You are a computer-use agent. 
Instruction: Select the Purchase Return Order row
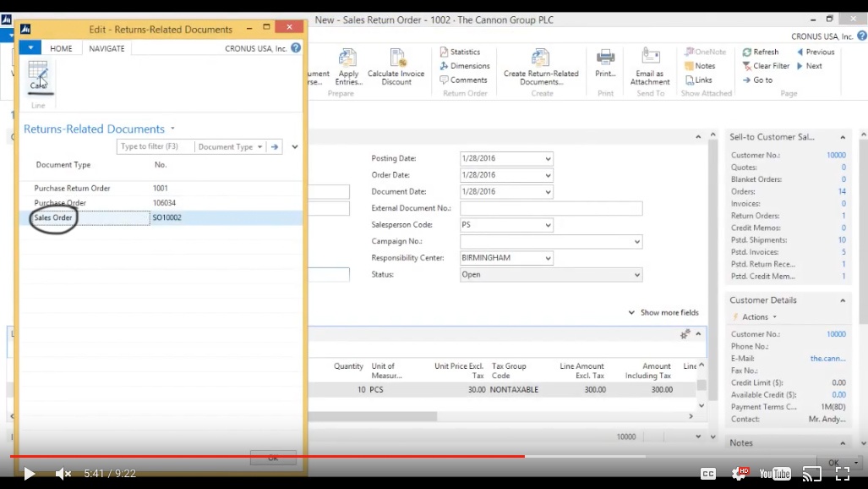(161, 188)
